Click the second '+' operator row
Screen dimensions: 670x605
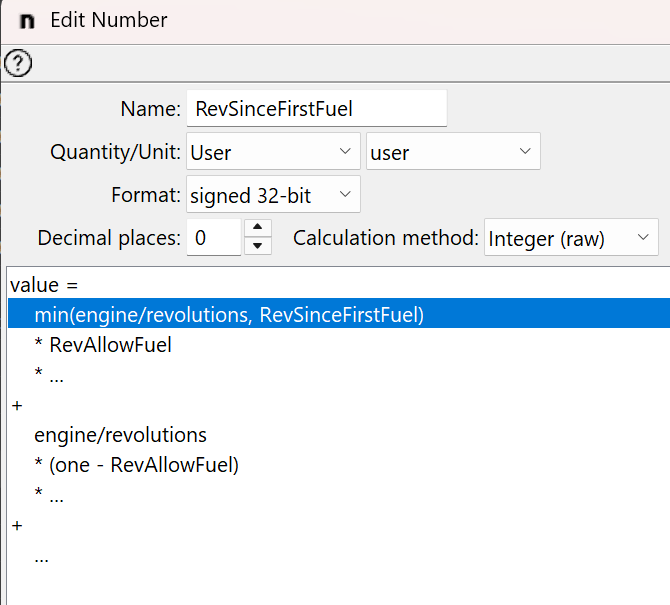[16, 525]
